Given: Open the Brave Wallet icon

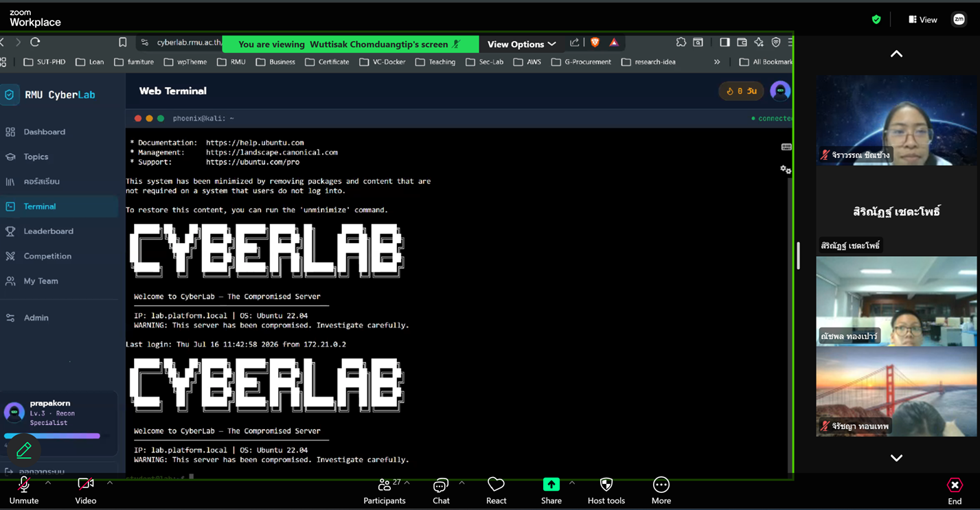Looking at the screenshot, I should pyautogui.click(x=742, y=43).
